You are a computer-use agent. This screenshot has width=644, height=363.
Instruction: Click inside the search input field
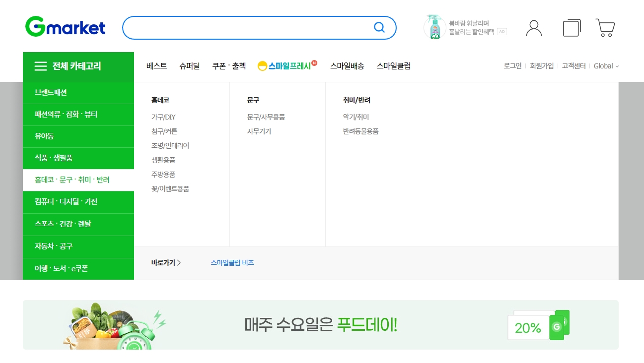[248, 28]
